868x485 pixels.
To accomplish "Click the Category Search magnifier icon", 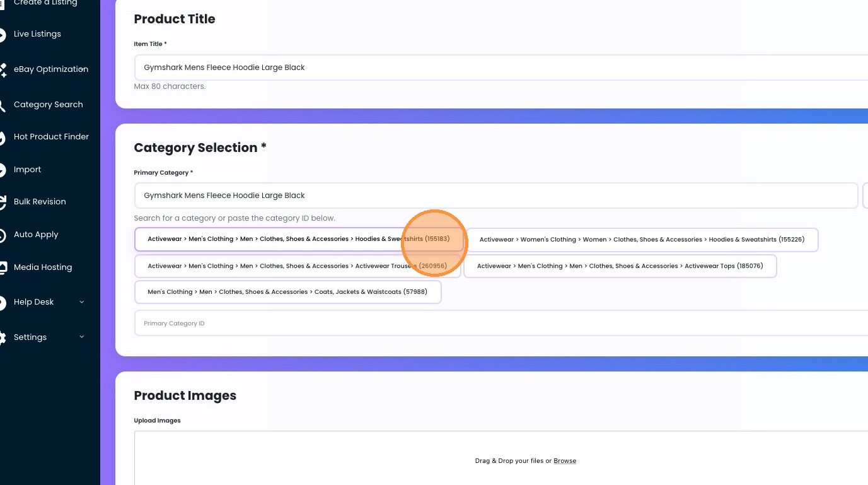I will (3, 105).
